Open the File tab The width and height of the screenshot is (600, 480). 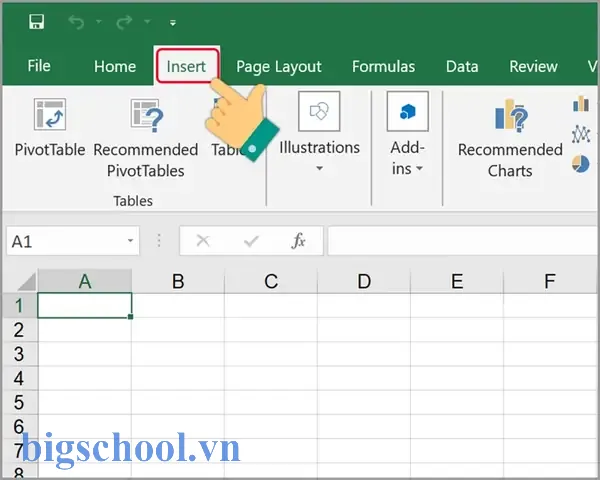pos(39,66)
